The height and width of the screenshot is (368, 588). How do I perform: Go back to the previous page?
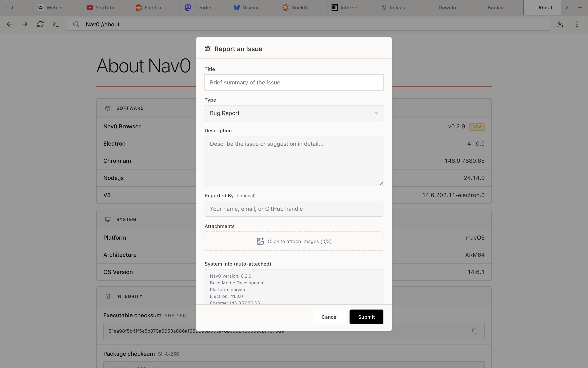(9, 24)
